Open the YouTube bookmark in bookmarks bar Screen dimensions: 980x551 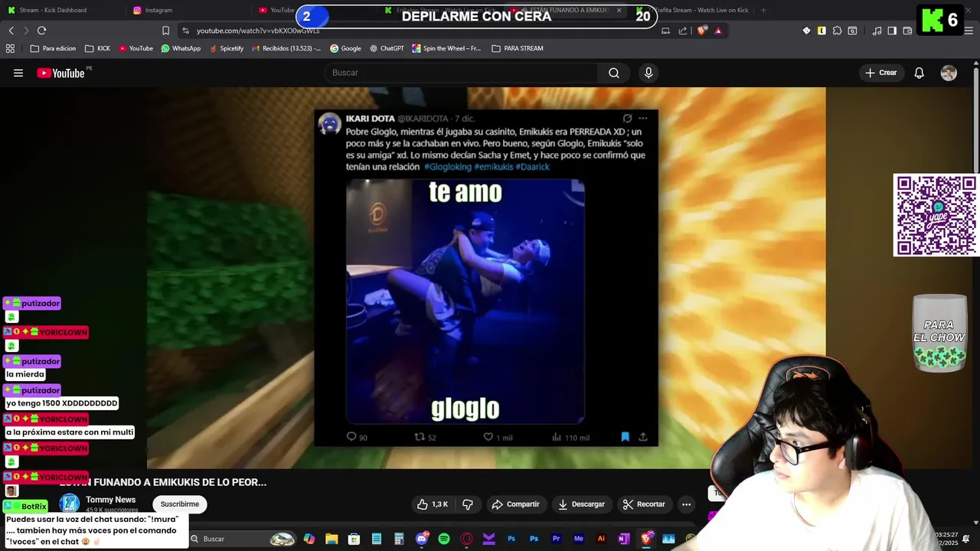(x=136, y=48)
